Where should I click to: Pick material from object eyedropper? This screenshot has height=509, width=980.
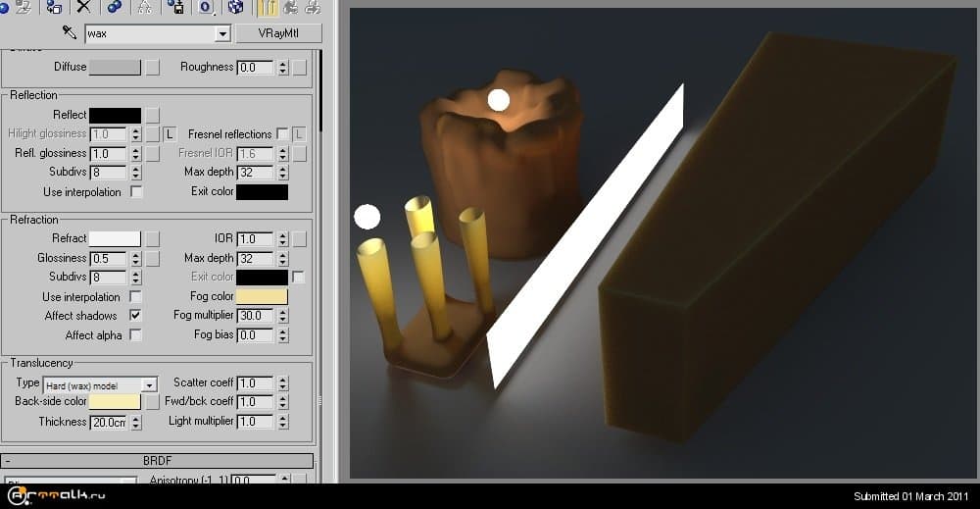point(69,32)
